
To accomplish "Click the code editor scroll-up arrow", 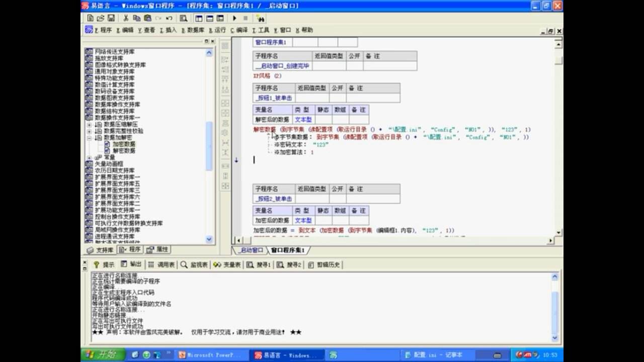I will point(558,44).
